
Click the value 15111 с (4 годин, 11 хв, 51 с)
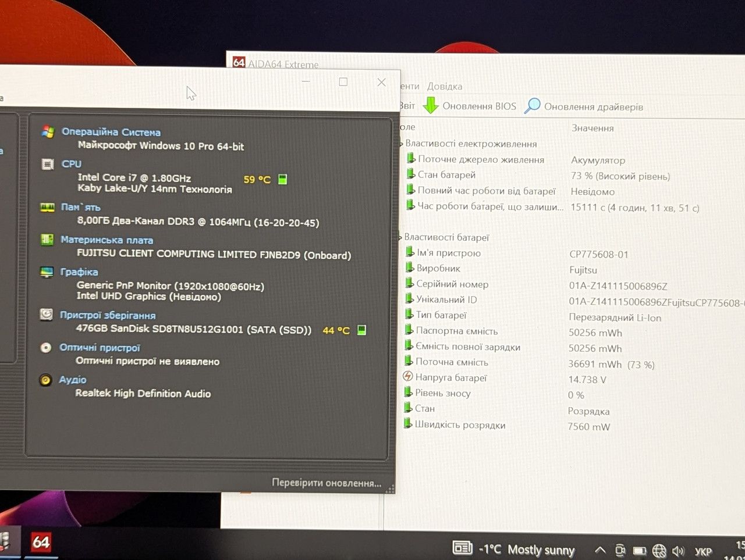635,208
